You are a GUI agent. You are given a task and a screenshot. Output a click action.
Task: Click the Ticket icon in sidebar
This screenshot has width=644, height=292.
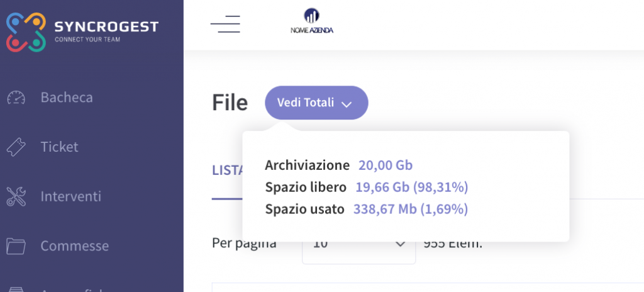(x=16, y=147)
